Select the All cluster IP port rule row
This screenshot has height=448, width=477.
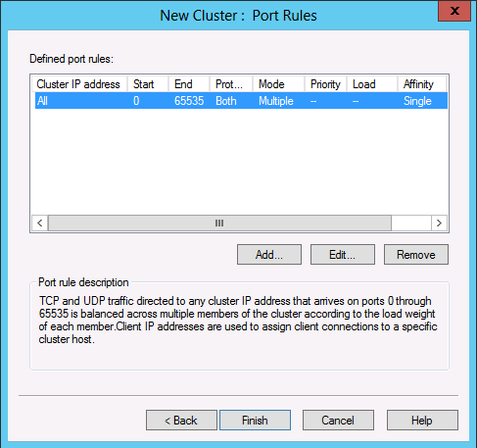tap(241, 101)
